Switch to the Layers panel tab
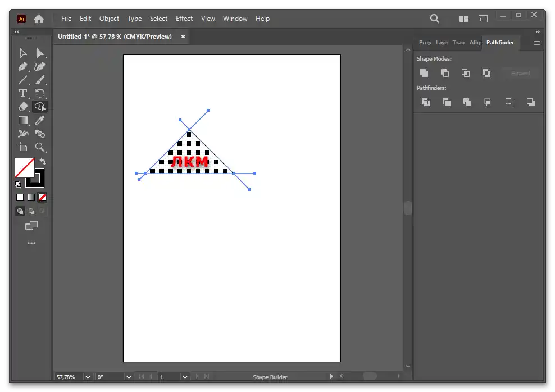The width and height of the screenshot is (555, 392). [442, 43]
